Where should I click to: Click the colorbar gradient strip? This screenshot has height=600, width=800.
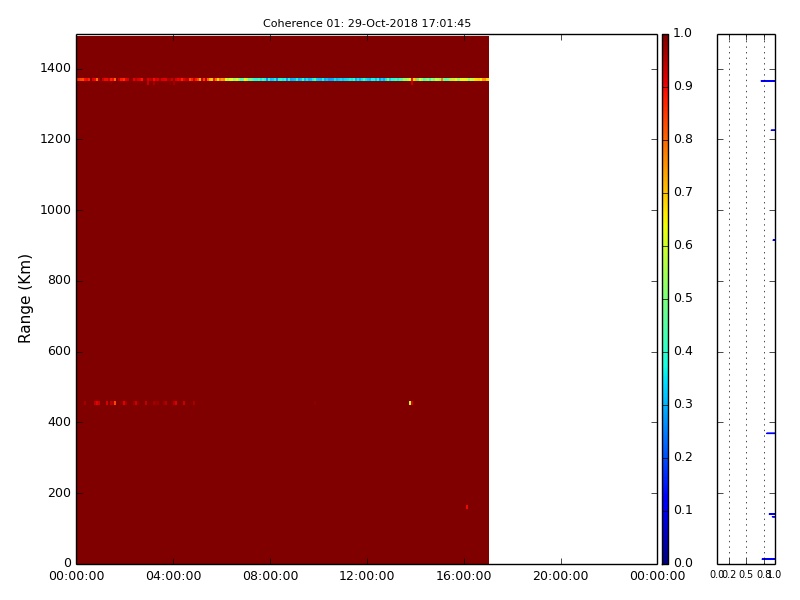pos(665,299)
